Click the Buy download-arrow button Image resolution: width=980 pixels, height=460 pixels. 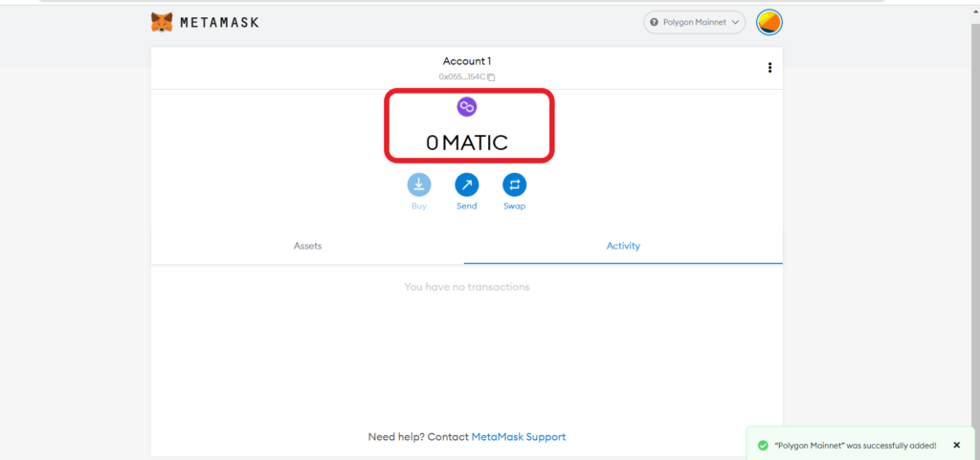pos(419,185)
